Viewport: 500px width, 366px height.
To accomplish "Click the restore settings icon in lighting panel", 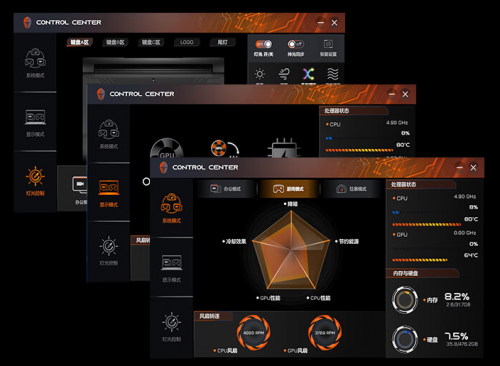I will pos(328,44).
